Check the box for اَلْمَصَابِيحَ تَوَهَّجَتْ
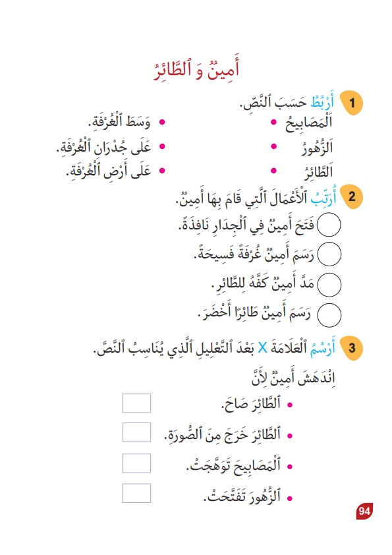The image size is (392, 555). click(x=136, y=463)
